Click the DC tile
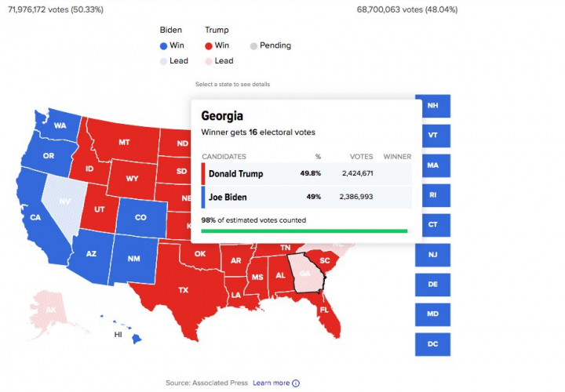565x392 pixels. [432, 343]
